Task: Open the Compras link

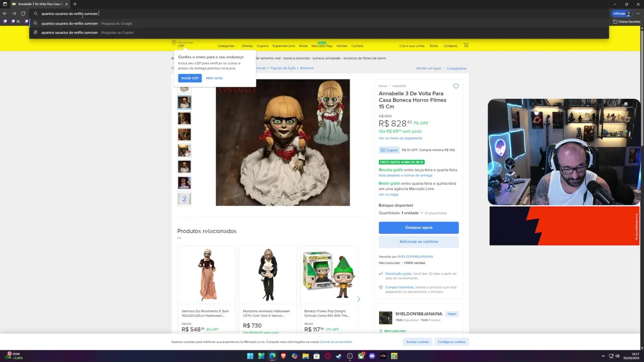Action: pos(450,46)
